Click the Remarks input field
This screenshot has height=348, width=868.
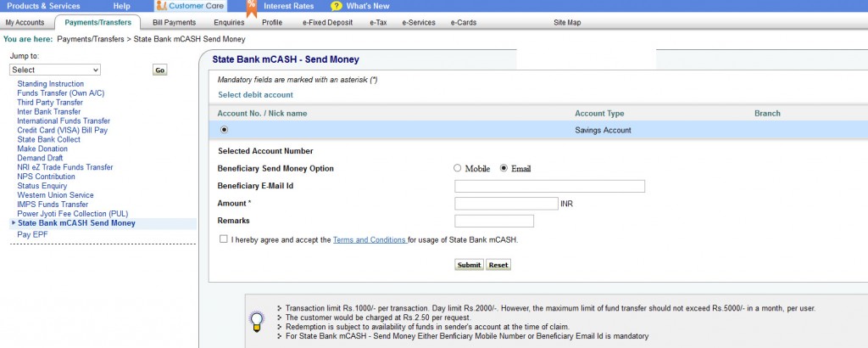494,221
